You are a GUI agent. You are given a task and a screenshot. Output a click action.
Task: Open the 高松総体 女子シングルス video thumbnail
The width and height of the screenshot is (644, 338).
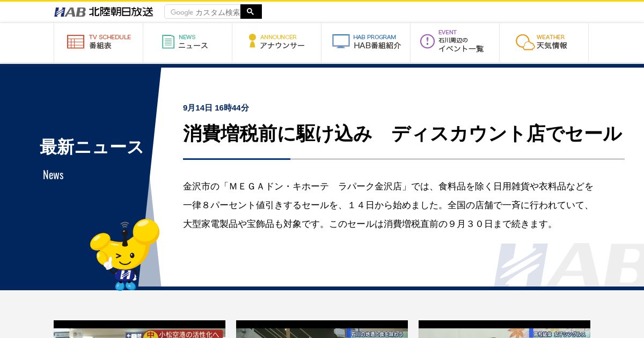point(504,329)
